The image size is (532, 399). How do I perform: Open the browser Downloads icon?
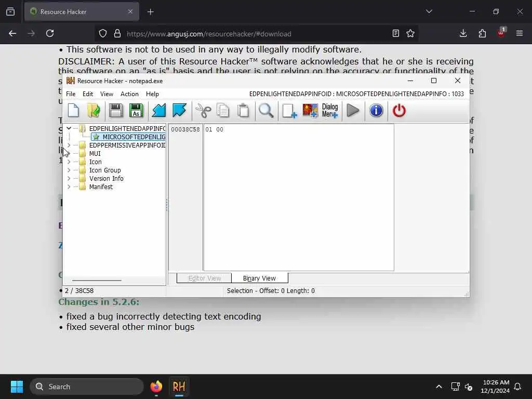(463, 33)
